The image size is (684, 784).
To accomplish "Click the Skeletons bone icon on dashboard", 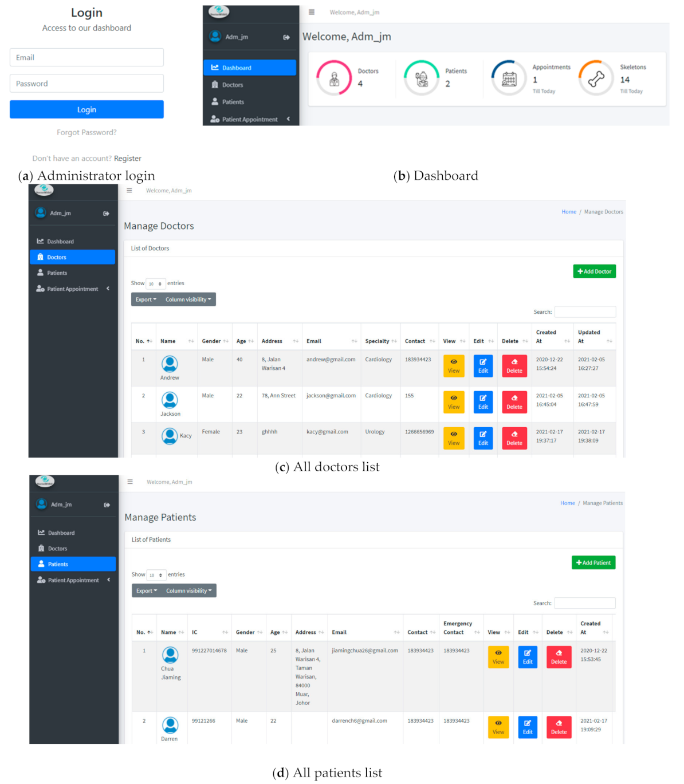I will [596, 78].
